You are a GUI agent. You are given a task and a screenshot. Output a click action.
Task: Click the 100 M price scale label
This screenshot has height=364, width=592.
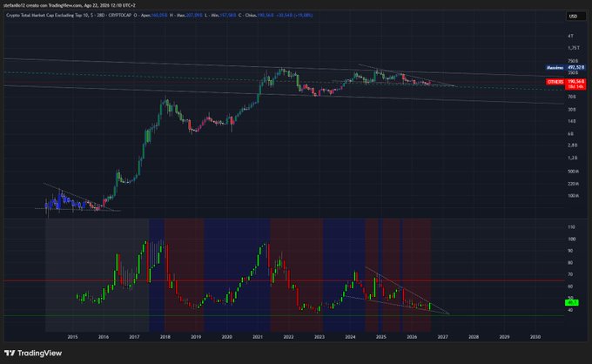click(x=574, y=196)
